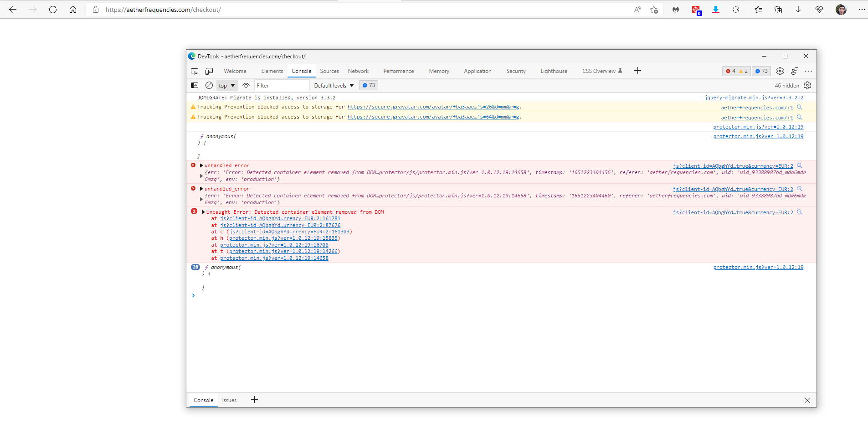Switch to the Welcome tab

tap(235, 71)
